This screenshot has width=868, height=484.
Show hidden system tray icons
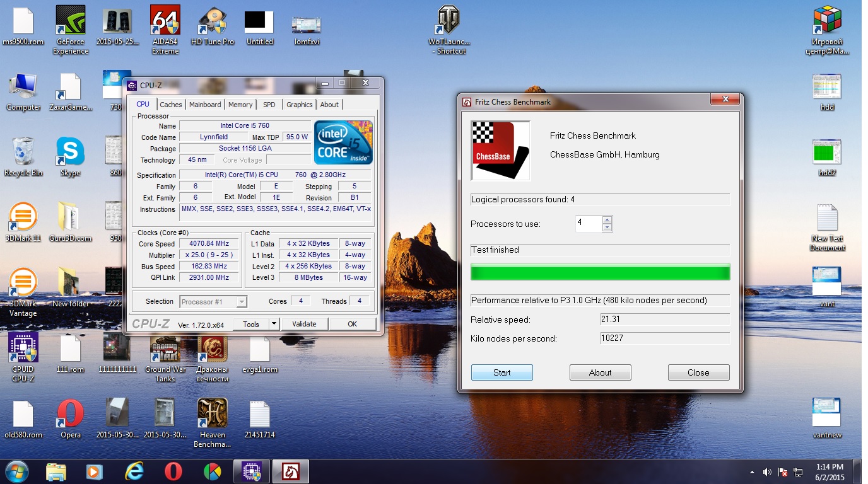point(751,472)
